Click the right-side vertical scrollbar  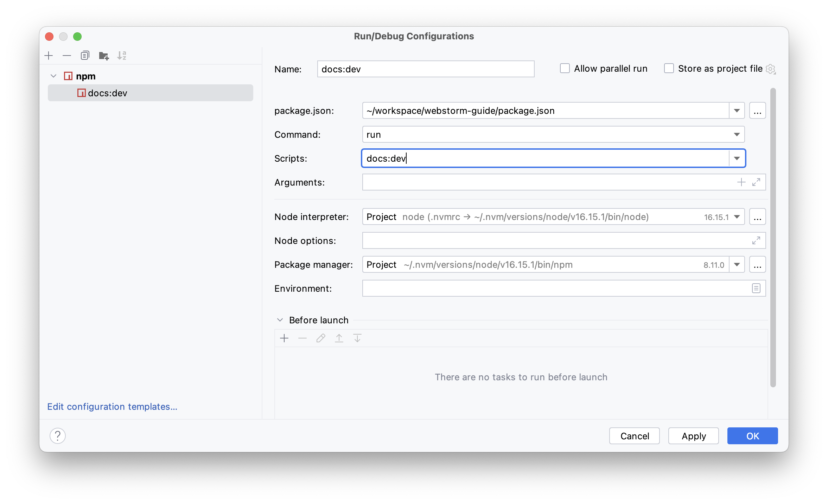click(x=773, y=237)
